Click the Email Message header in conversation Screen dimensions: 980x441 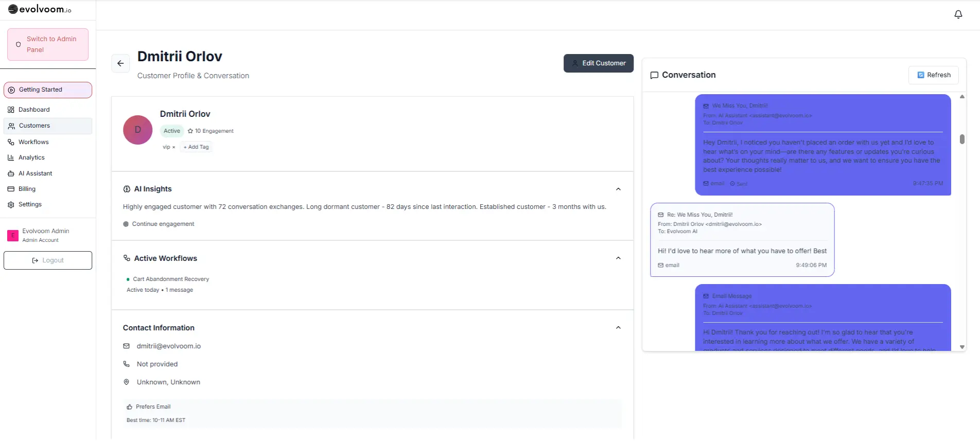tap(732, 296)
